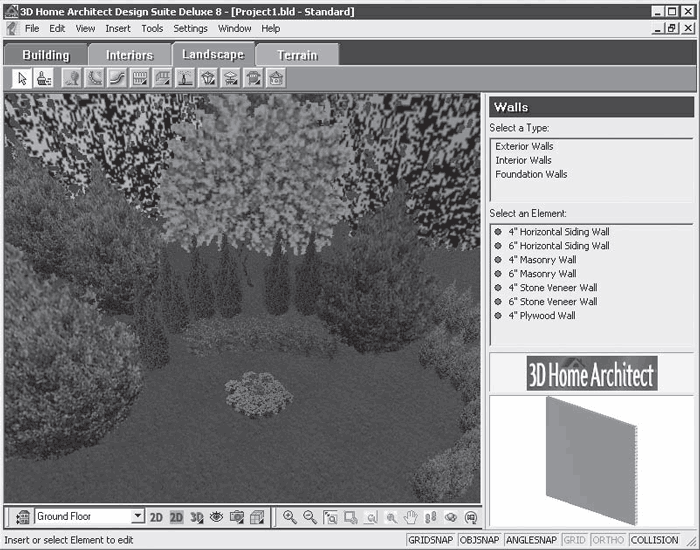The width and height of the screenshot is (700, 550).
Task: Restore the inner Project1.bld document window
Action: point(672,29)
